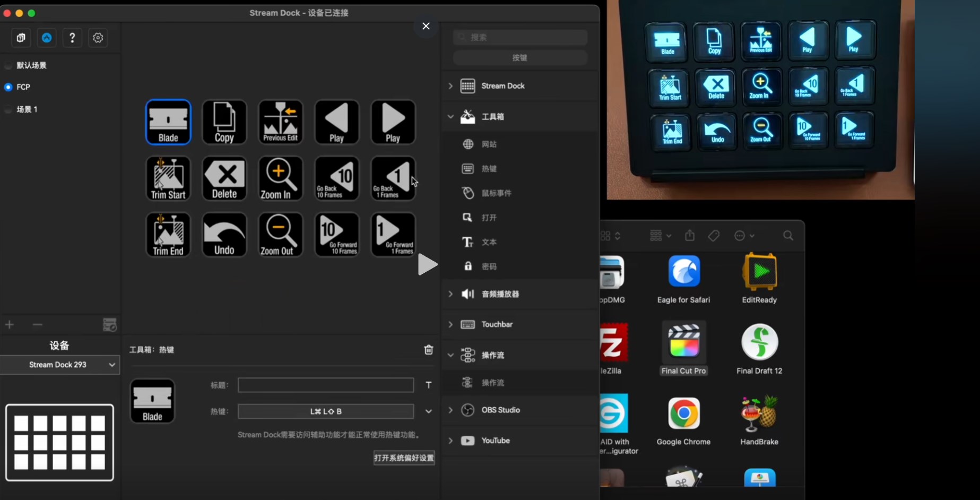The width and height of the screenshot is (980, 500).
Task: Expand the 音频播放器 category
Action: coord(450,294)
